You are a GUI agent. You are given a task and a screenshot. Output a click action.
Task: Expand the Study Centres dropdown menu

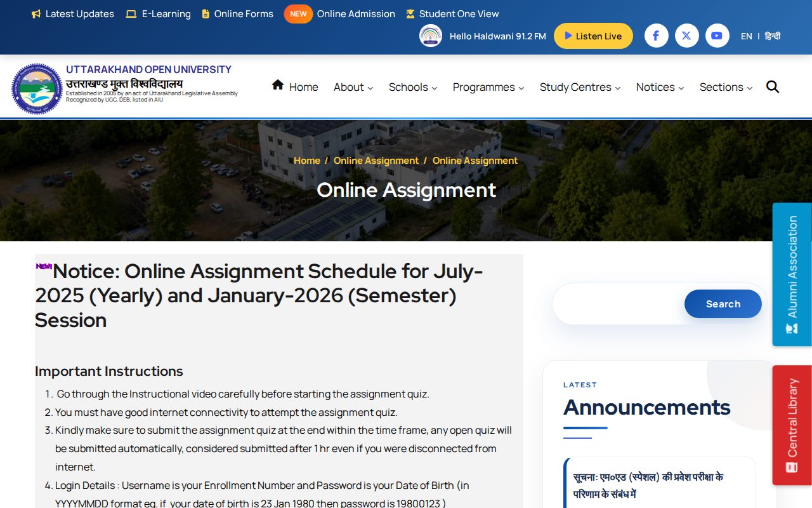580,87
